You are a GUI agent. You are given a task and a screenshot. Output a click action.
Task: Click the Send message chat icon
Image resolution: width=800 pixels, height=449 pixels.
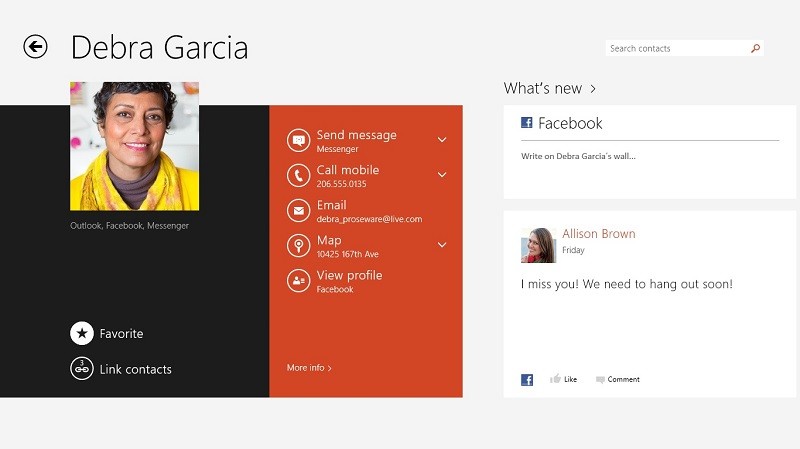point(298,141)
